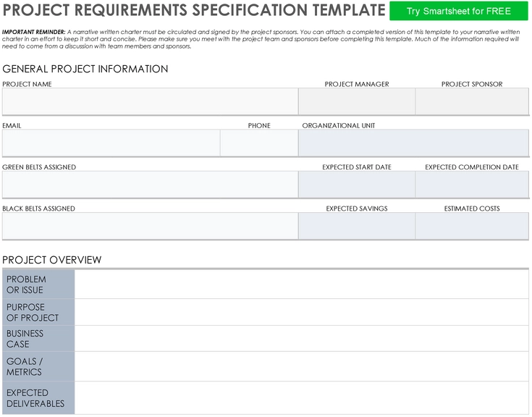532x417 pixels.
Task: Click the Project Overview section heading
Action: 52,260
